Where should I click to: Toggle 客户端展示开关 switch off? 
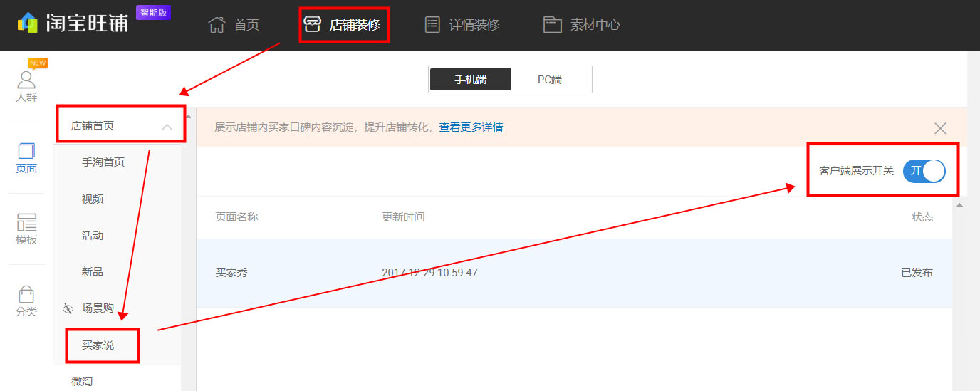point(924,171)
